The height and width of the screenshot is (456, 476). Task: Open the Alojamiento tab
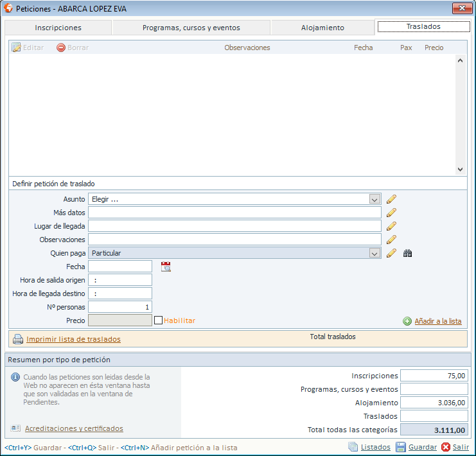(322, 28)
